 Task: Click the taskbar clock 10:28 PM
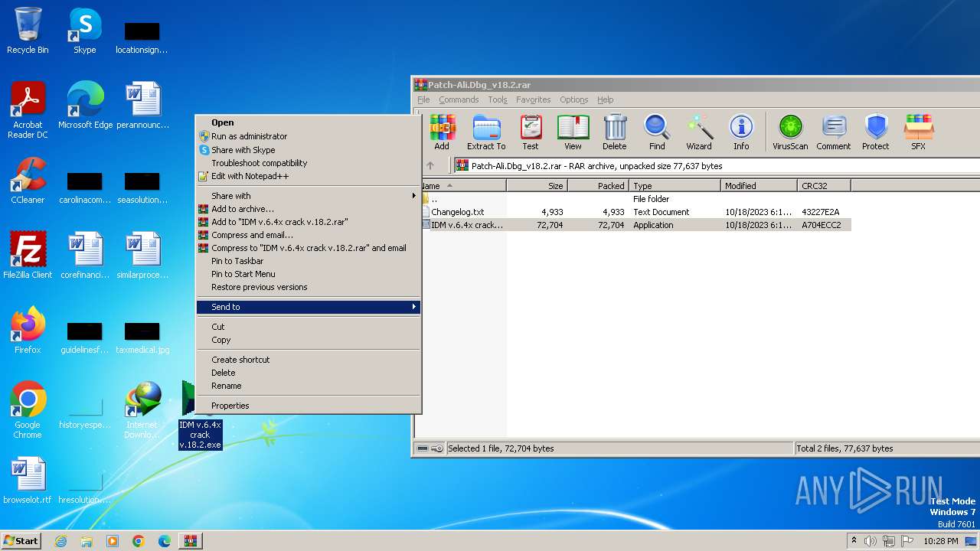[940, 541]
